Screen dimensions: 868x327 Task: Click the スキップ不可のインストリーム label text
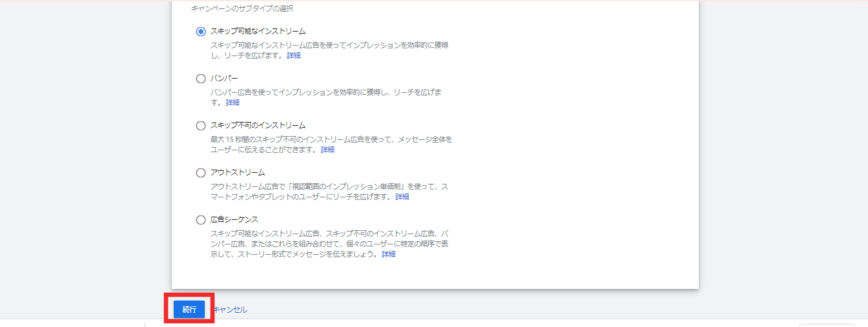[x=258, y=126]
